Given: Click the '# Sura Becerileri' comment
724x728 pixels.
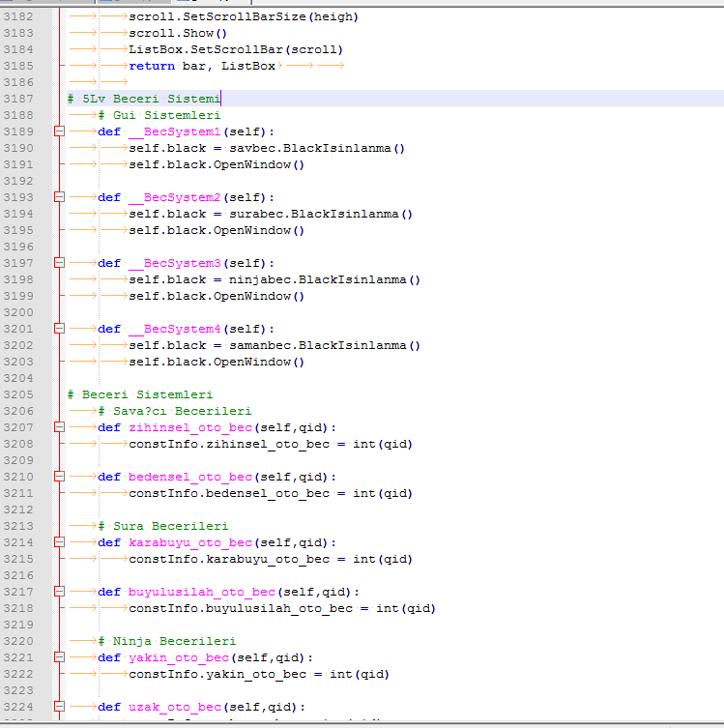Looking at the screenshot, I should click(x=163, y=526).
